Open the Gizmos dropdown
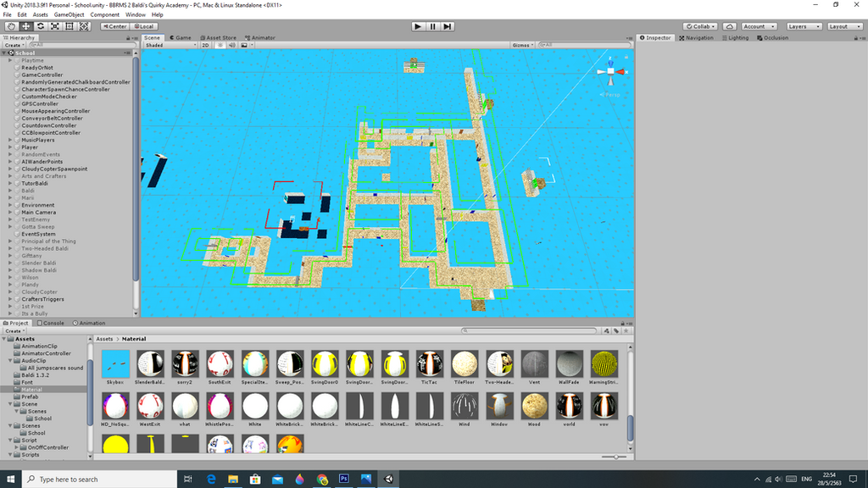The image size is (868, 488). tap(522, 46)
